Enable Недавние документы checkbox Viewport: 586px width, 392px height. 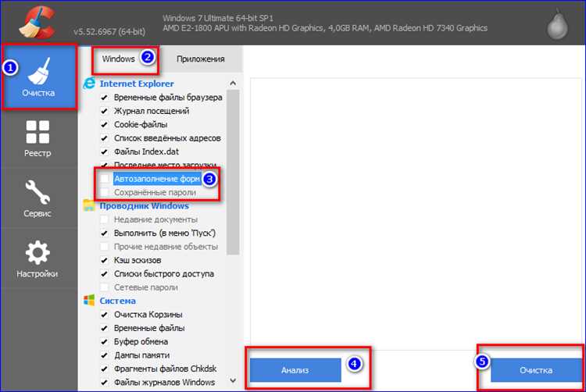(x=104, y=219)
